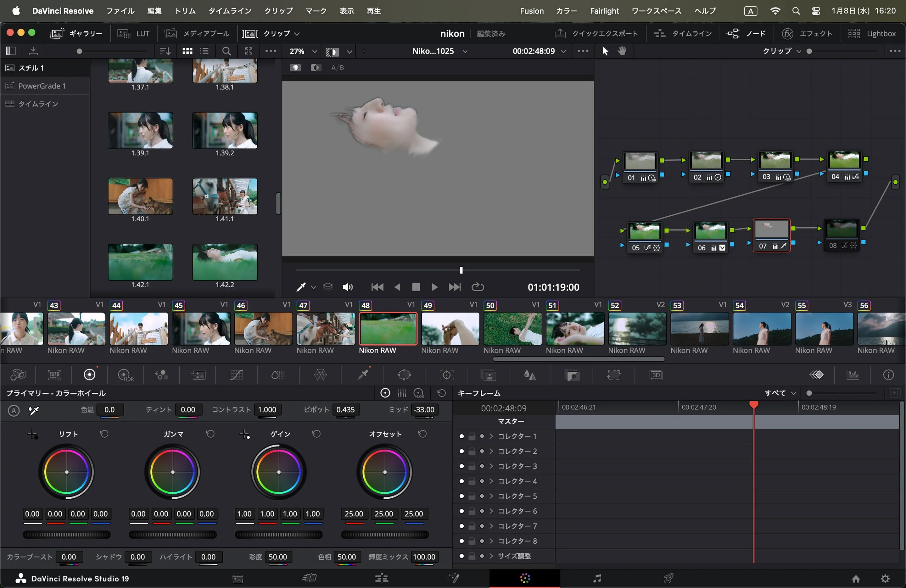Select clip 51 thumbnail in the timeline

575,329
